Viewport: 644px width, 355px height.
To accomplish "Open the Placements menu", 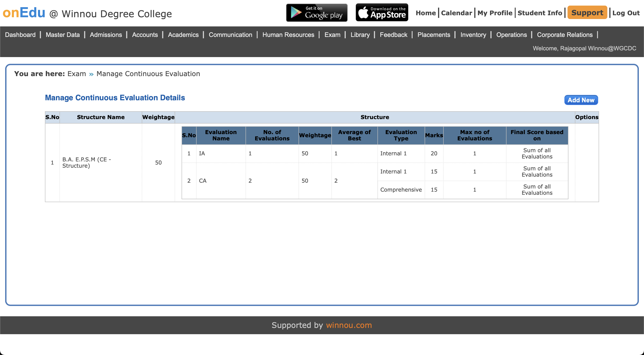I will pos(434,35).
